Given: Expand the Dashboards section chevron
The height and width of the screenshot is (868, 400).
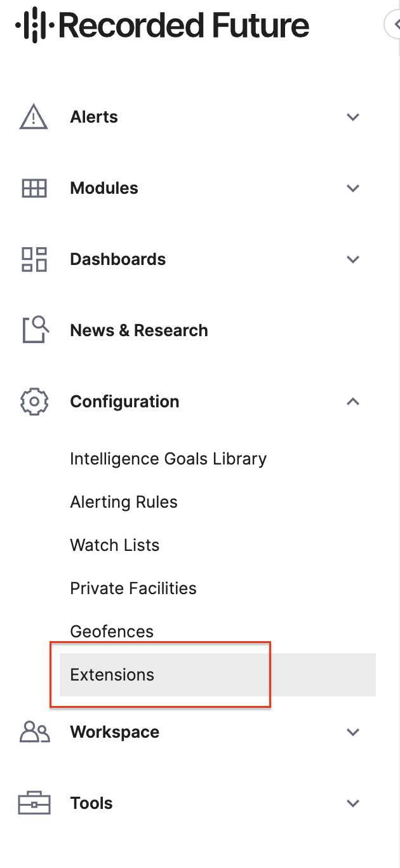Looking at the screenshot, I should tap(353, 259).
